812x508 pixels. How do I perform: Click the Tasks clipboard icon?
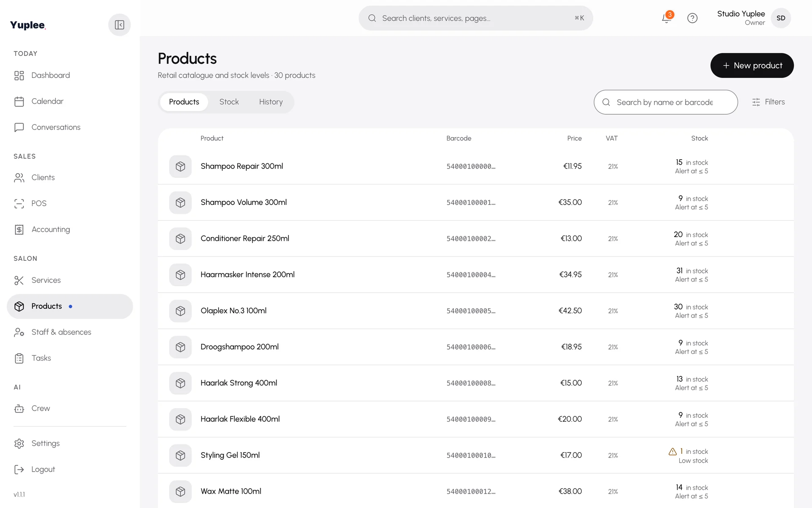coord(19,358)
